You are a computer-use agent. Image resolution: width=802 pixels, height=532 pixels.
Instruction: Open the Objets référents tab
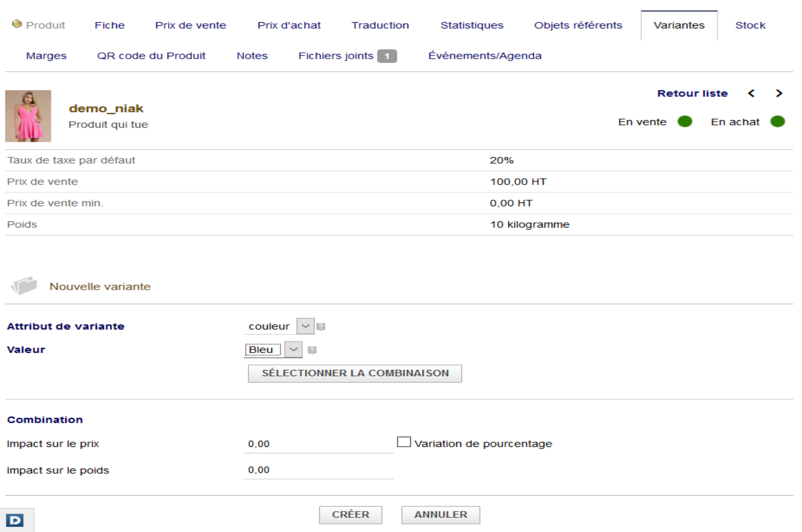click(578, 25)
